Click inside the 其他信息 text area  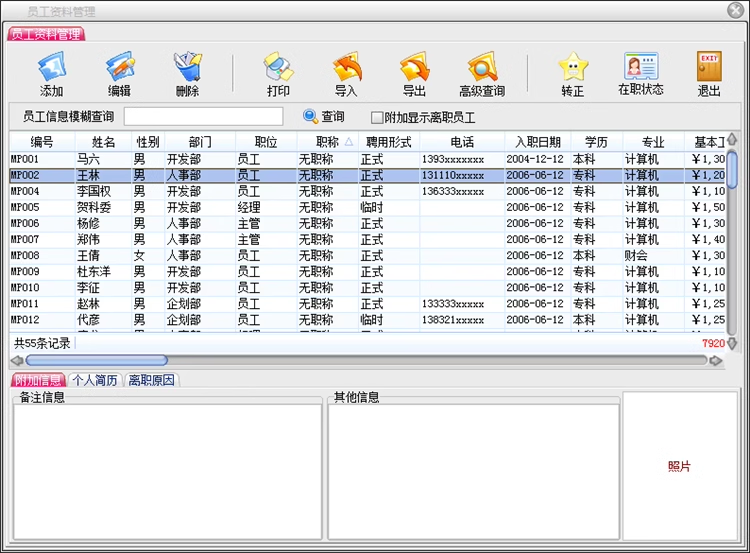click(474, 472)
